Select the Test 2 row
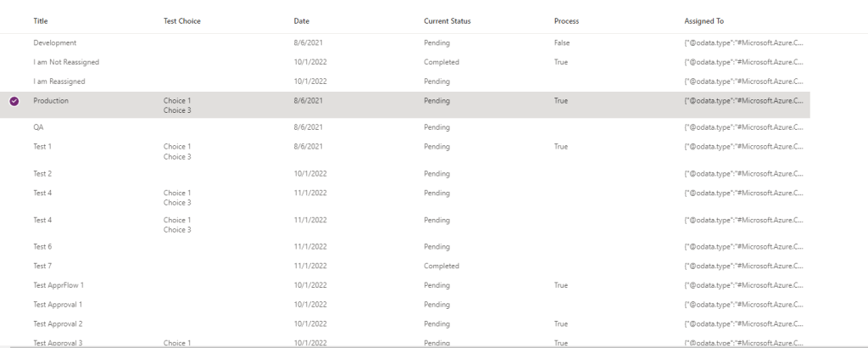The height and width of the screenshot is (348, 868). point(42,173)
